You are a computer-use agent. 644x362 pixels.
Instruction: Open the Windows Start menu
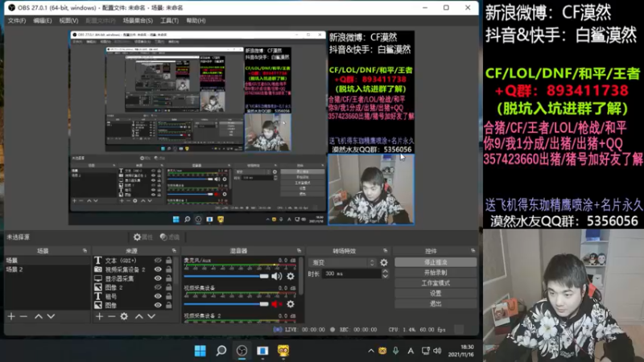(200, 351)
